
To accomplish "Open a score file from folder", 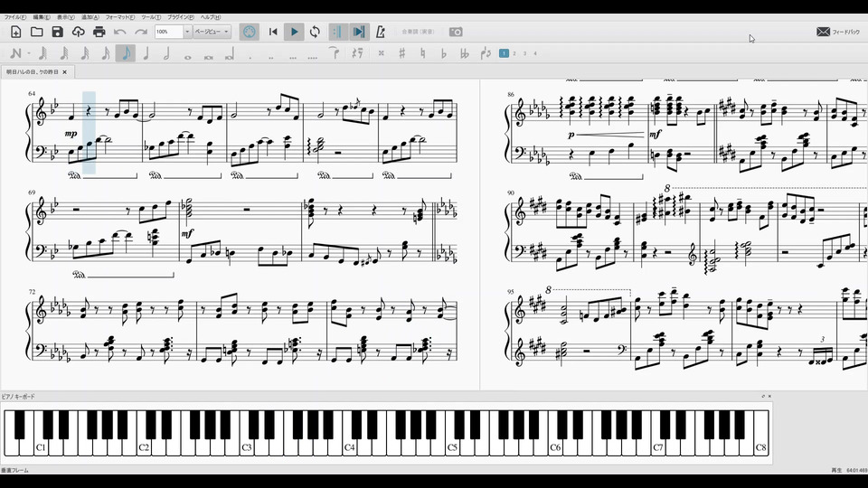I will 36,33.
